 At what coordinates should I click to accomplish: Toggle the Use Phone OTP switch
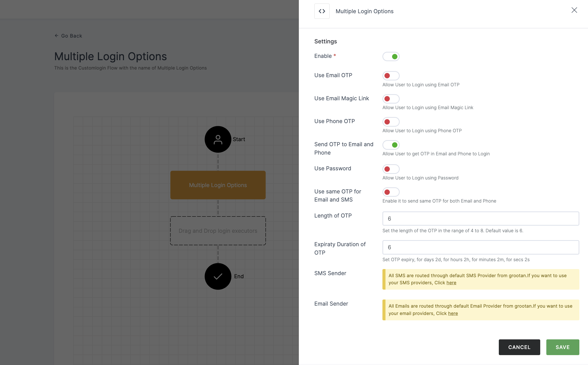click(x=391, y=122)
